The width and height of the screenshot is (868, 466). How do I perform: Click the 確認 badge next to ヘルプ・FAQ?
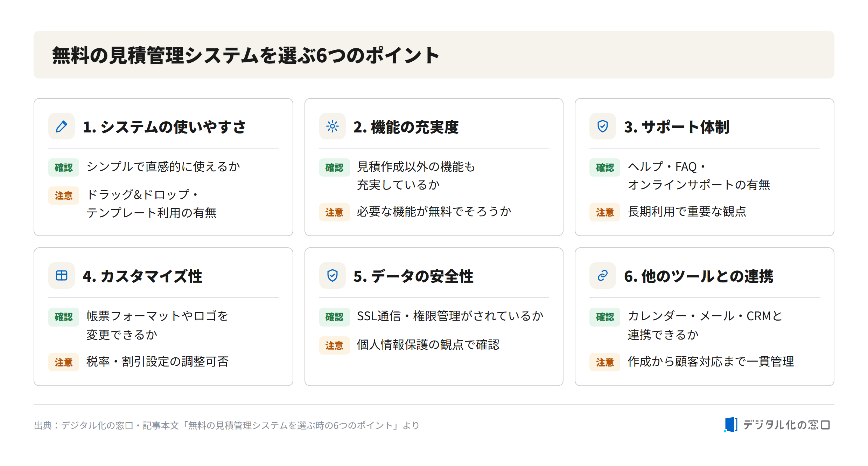pos(605,167)
